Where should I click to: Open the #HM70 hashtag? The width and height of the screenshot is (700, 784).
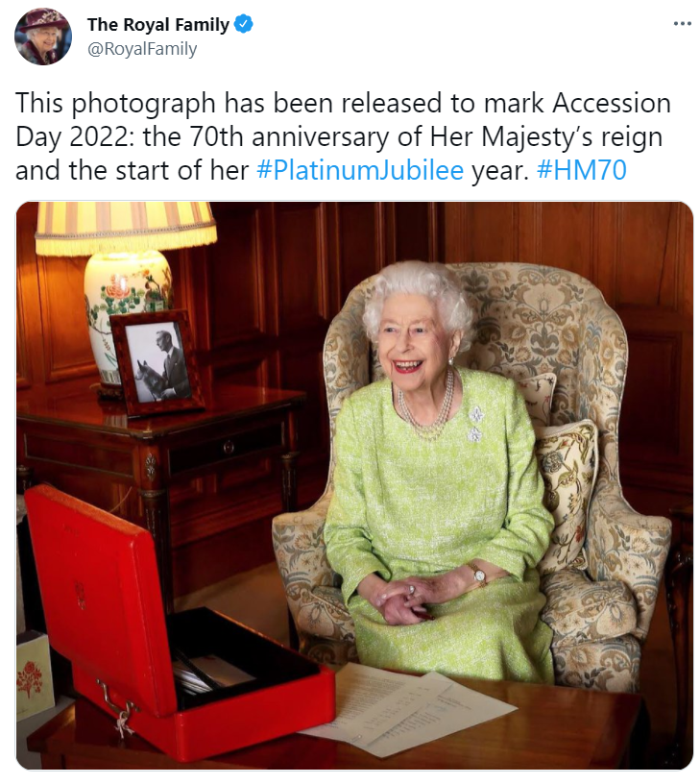(x=582, y=170)
